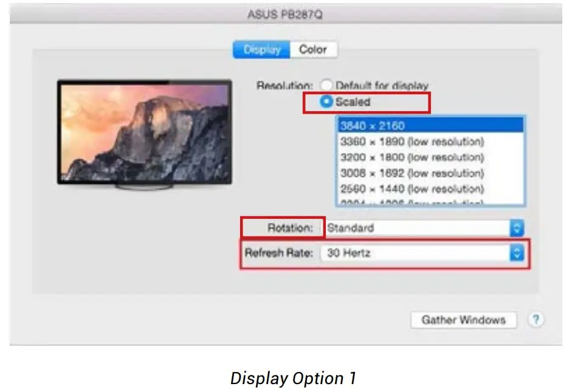This screenshot has width=572, height=392.
Task: Switch to the Display tab
Action: [x=261, y=50]
